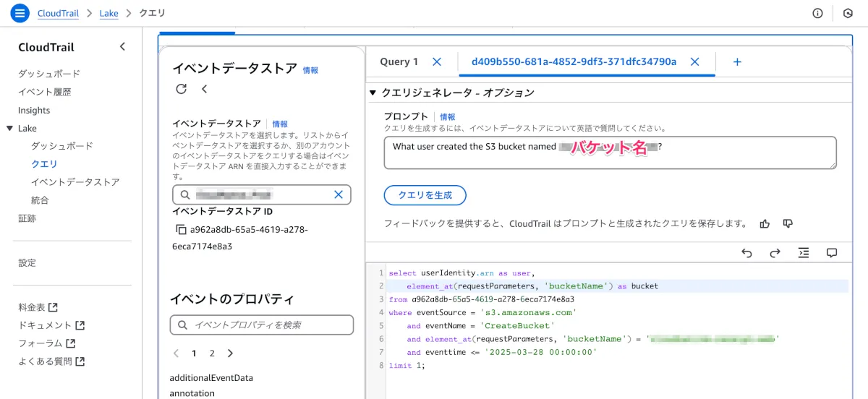
Task: Collapse the Lake tree section
Action: click(9, 129)
